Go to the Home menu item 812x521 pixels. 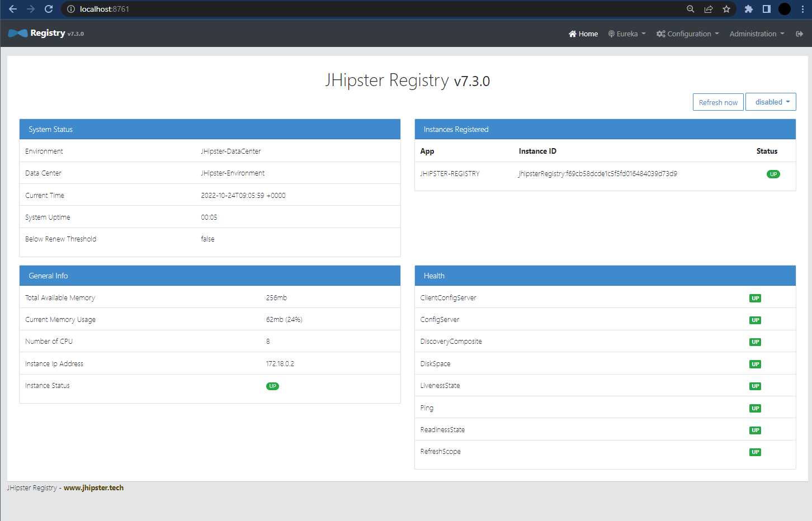point(583,34)
